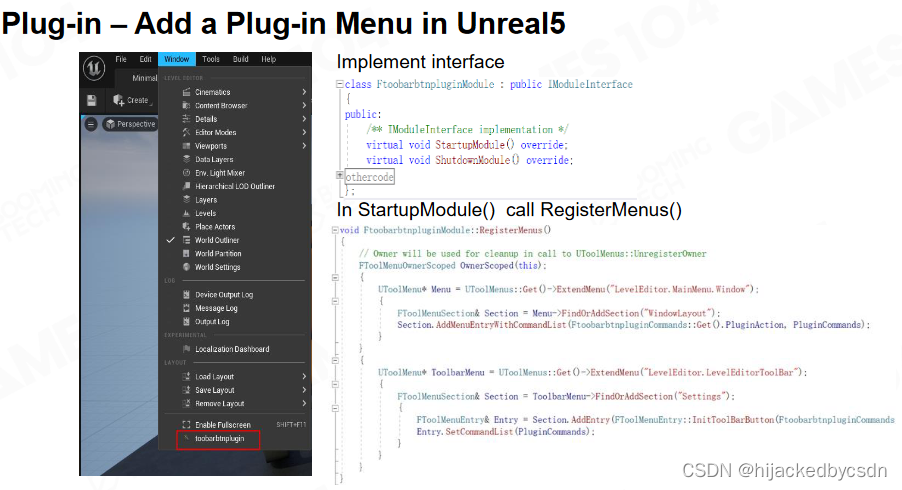The width and height of the screenshot is (902, 490).
Task: Click the Device Output Log icon
Action: pyautogui.click(x=186, y=294)
